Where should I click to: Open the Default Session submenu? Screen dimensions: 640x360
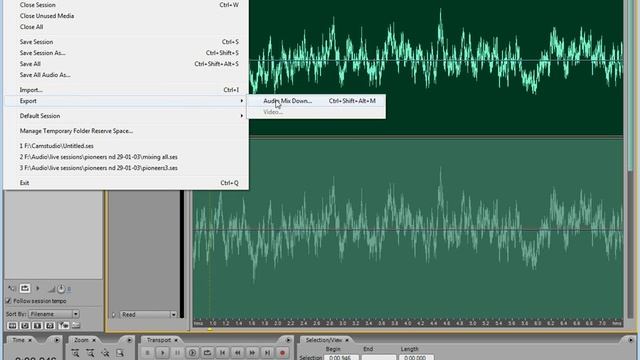pyautogui.click(x=126, y=116)
